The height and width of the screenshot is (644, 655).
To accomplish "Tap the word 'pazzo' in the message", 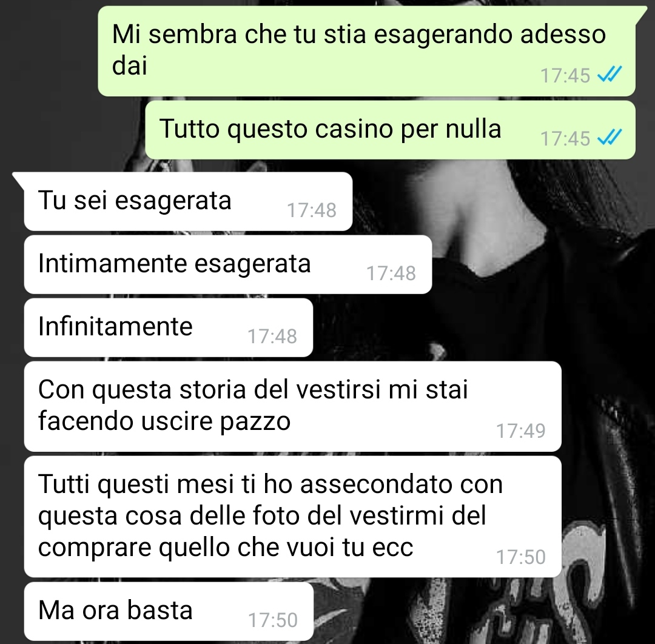I will coord(255,422).
